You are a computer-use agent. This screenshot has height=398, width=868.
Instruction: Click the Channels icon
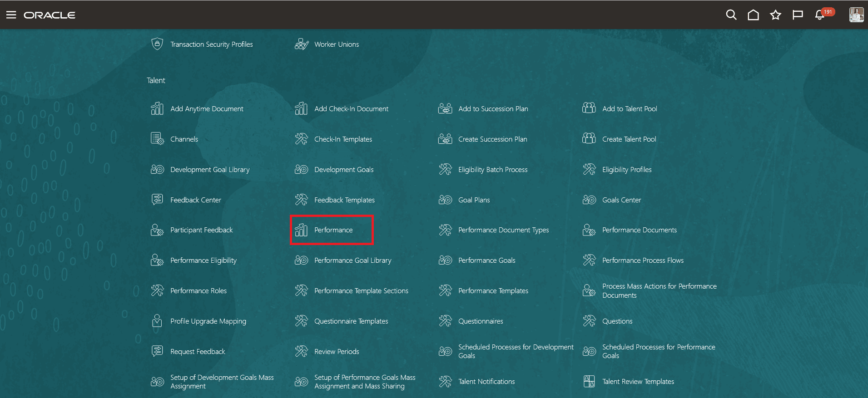(157, 138)
